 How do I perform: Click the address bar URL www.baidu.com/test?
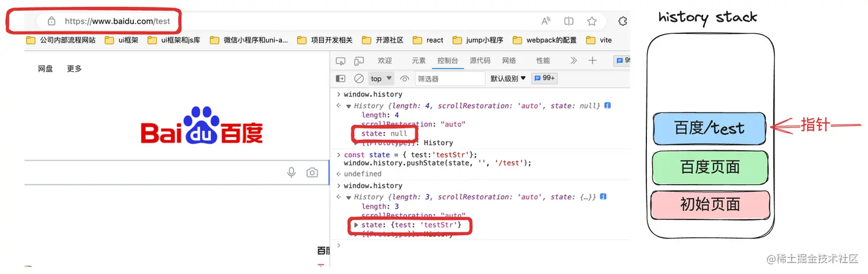(x=117, y=21)
